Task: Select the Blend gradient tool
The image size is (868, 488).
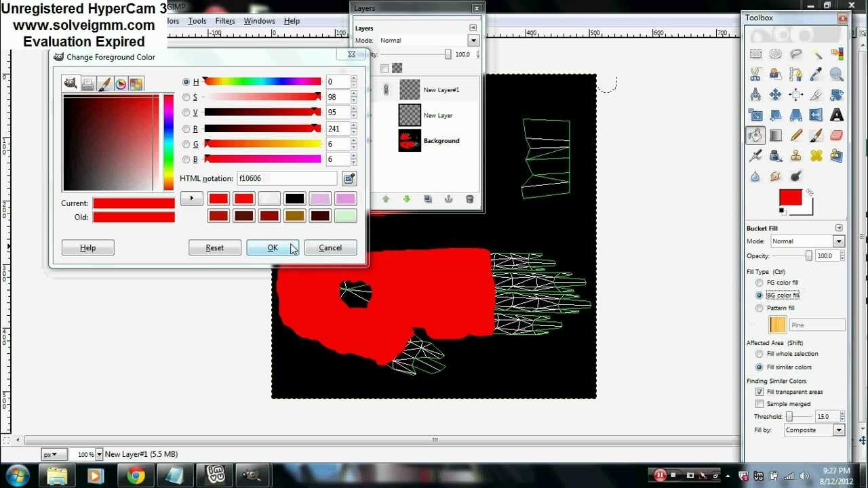Action: pyautogui.click(x=776, y=136)
